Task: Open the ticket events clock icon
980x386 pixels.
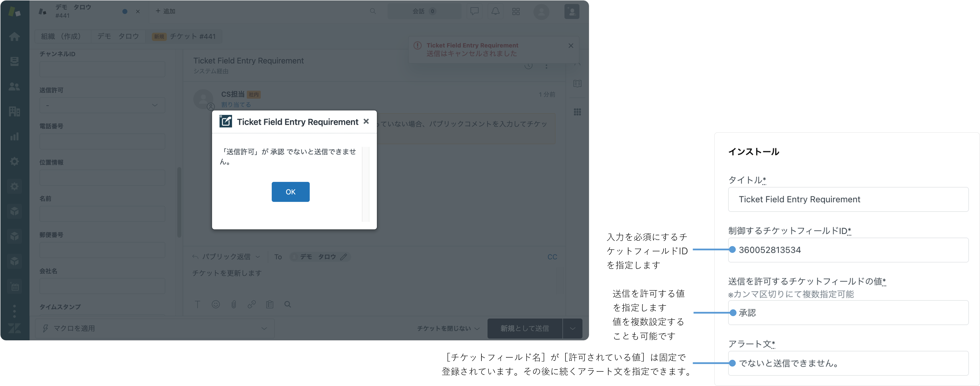Action: point(528,66)
